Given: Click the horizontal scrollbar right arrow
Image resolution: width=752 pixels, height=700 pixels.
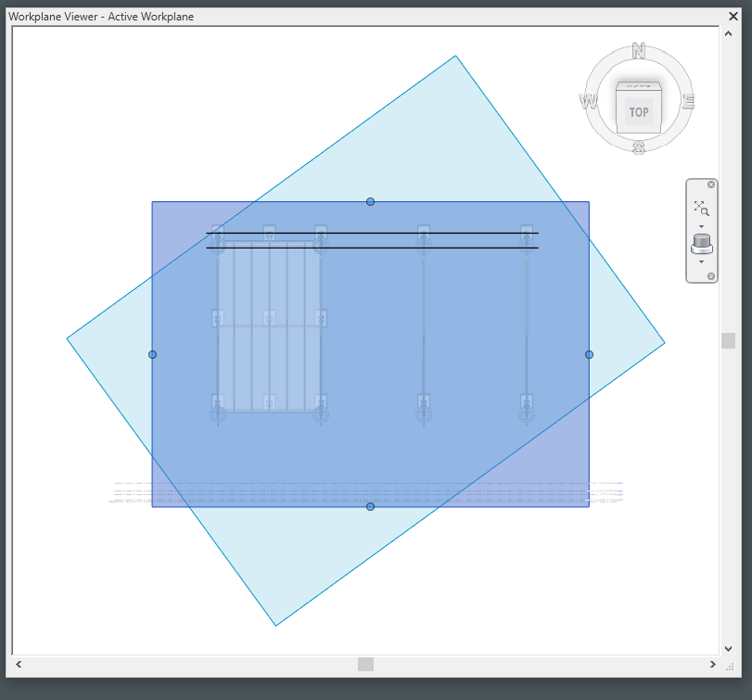Looking at the screenshot, I should click(x=713, y=665).
